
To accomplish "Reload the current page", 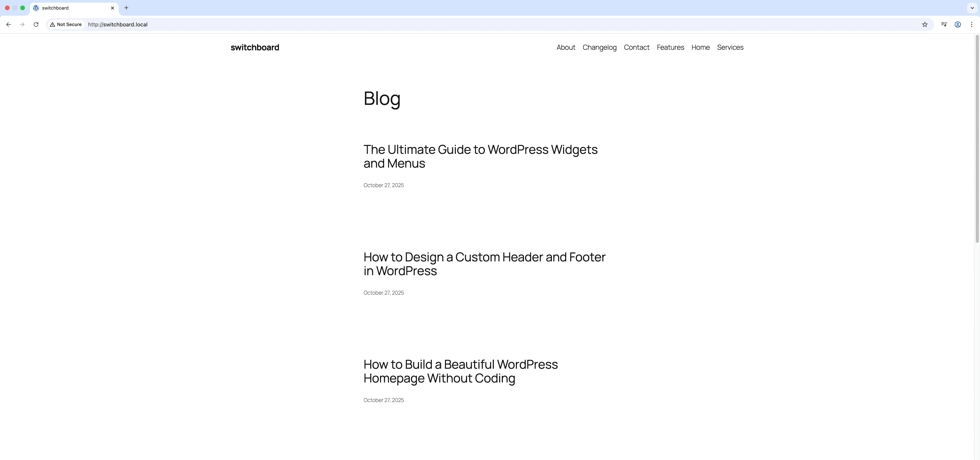I will [36, 24].
